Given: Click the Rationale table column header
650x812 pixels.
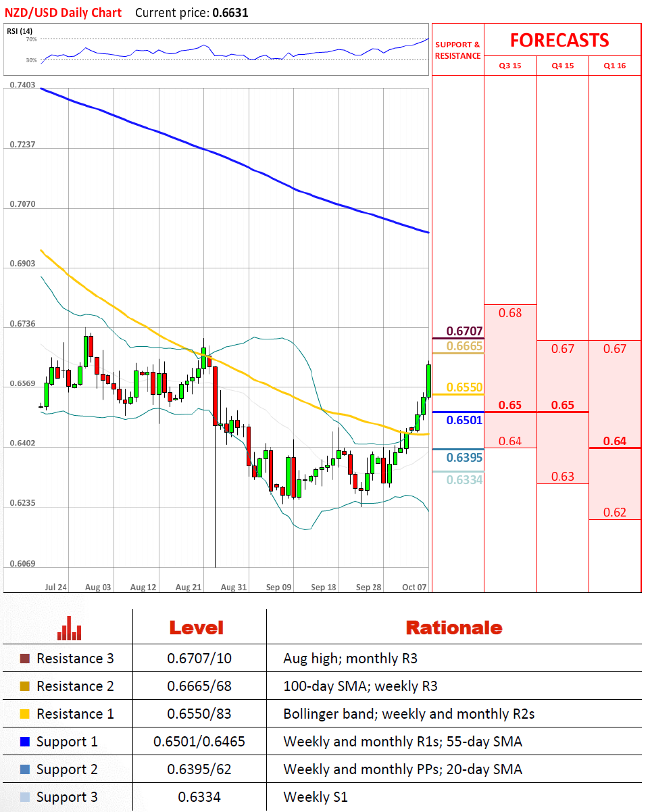Looking at the screenshot, I should click(x=454, y=628).
